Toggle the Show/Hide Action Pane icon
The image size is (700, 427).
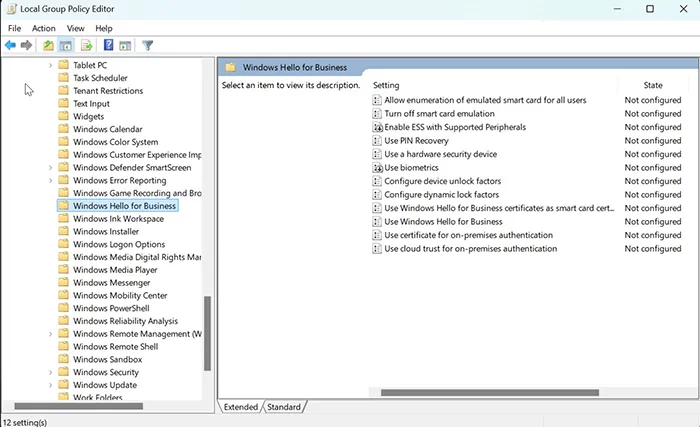(x=125, y=45)
